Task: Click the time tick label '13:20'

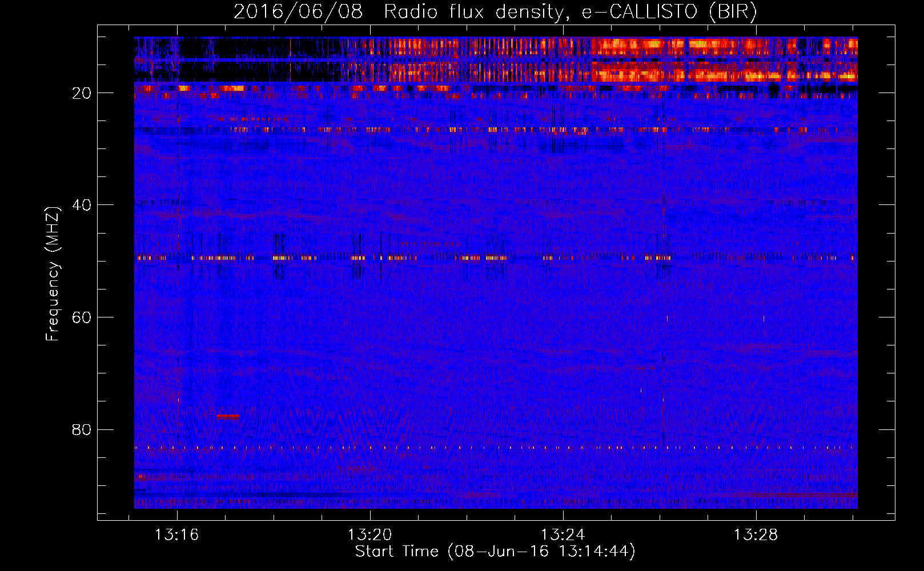Action: click(x=370, y=535)
